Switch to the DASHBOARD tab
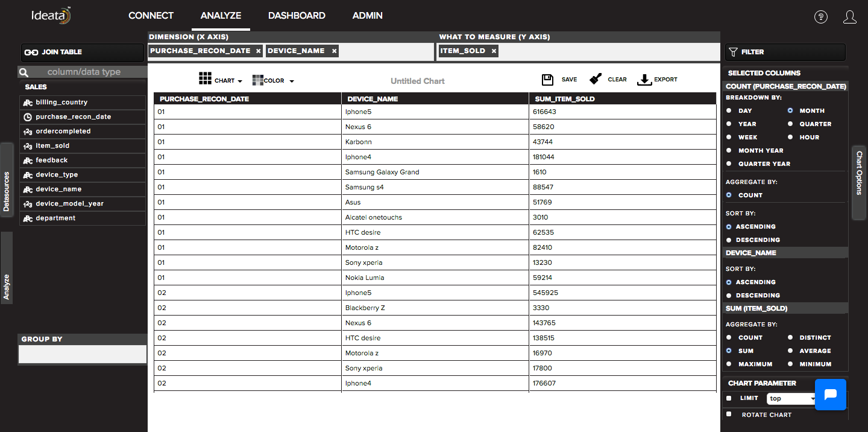The image size is (868, 432). (x=297, y=16)
